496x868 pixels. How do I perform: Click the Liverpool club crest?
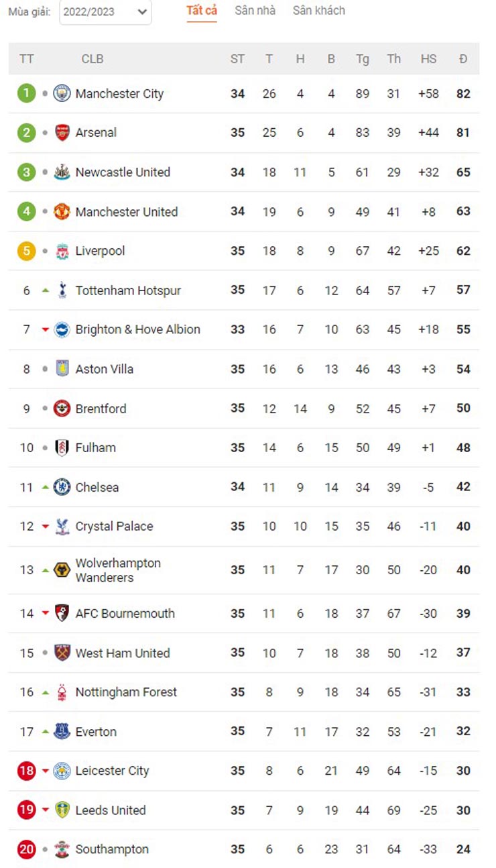(x=62, y=251)
